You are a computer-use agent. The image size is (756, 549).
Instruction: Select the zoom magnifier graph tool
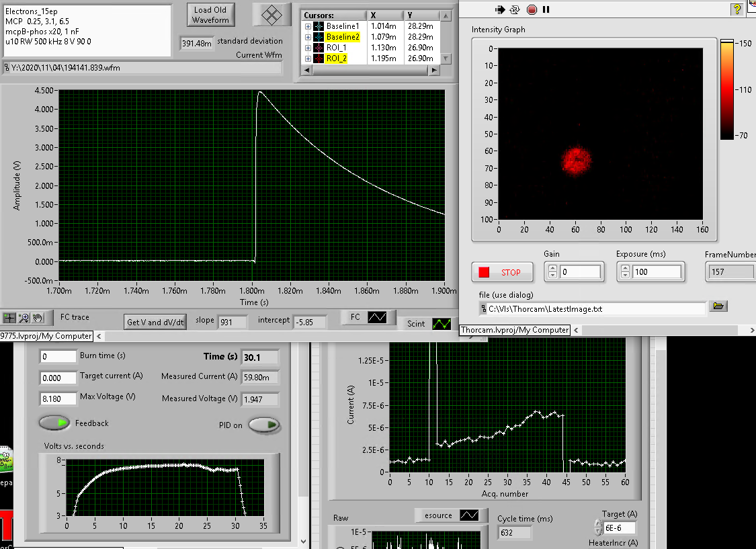[25, 318]
